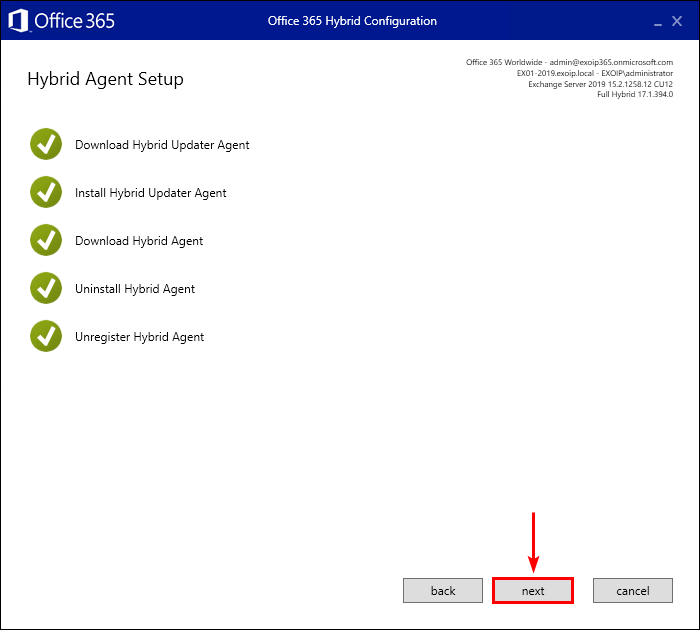Image resolution: width=700 pixels, height=630 pixels.
Task: Click the green checkmark beside Uninstall Hybrid Agent
Action: [x=46, y=288]
